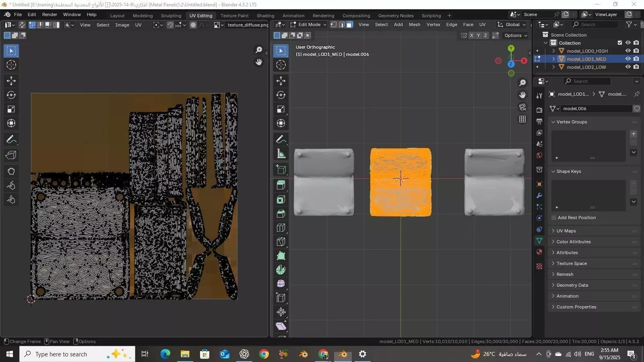Expand model_LOD2_LOW in outliner
Viewport: 644px width, 362px height.
coord(553,67)
